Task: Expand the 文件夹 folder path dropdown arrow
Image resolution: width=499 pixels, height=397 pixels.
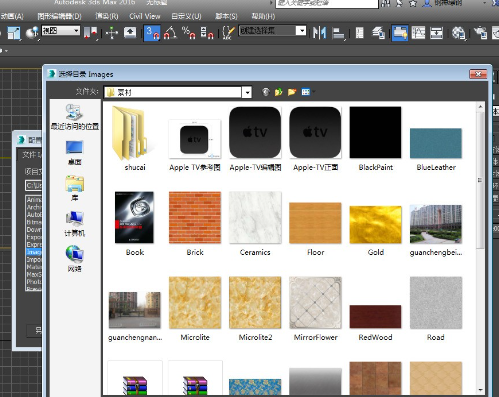Action: [247, 92]
